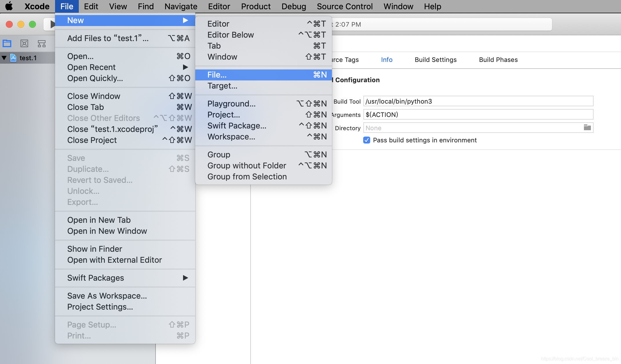Open the Find menu
Viewport: 621px width, 364px height.
pyautogui.click(x=146, y=6)
